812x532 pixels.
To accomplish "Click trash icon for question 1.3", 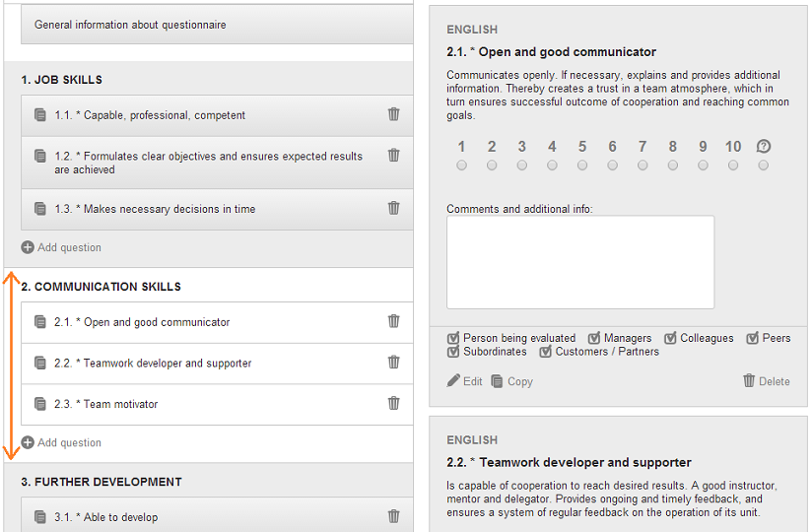I will point(393,208).
